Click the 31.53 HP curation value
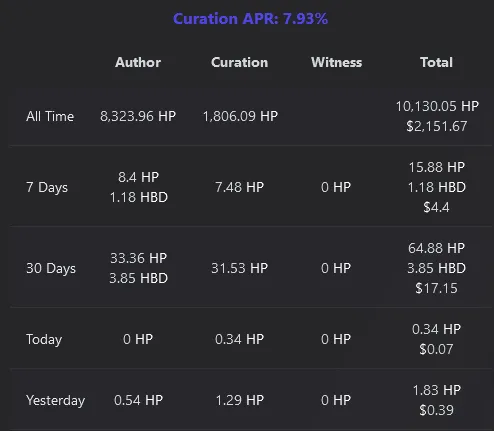 (x=240, y=268)
